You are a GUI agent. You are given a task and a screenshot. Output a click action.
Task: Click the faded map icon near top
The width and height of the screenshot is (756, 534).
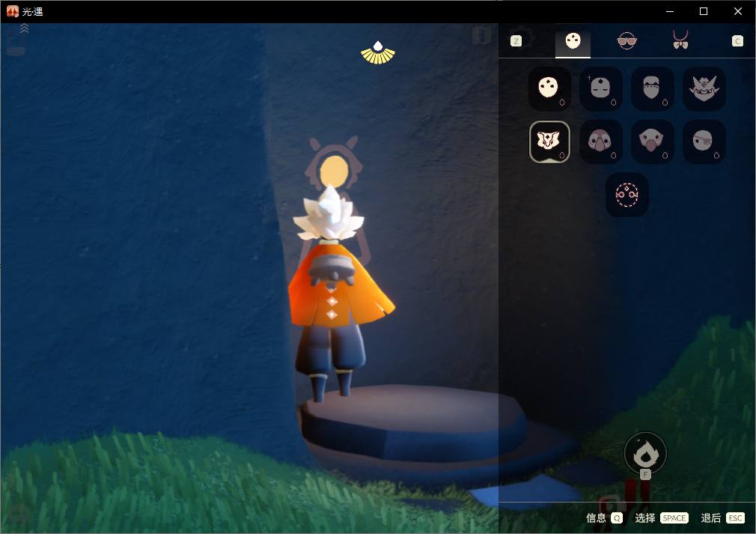481,34
